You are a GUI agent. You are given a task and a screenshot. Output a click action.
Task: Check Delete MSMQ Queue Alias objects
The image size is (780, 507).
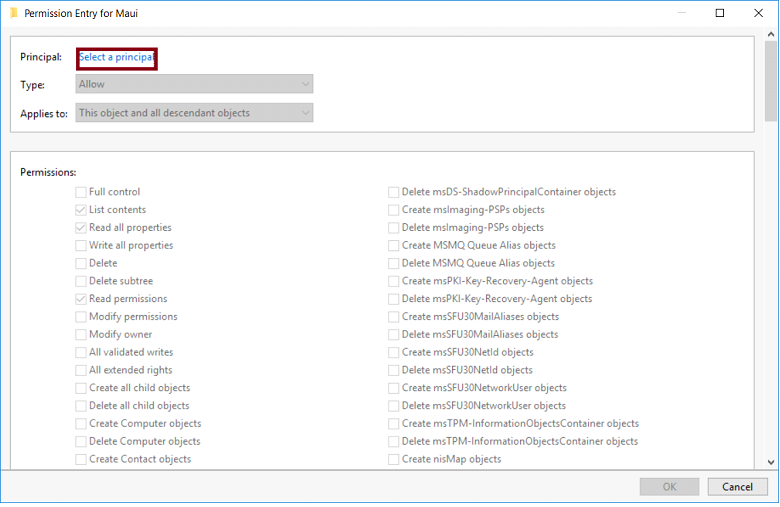(394, 264)
